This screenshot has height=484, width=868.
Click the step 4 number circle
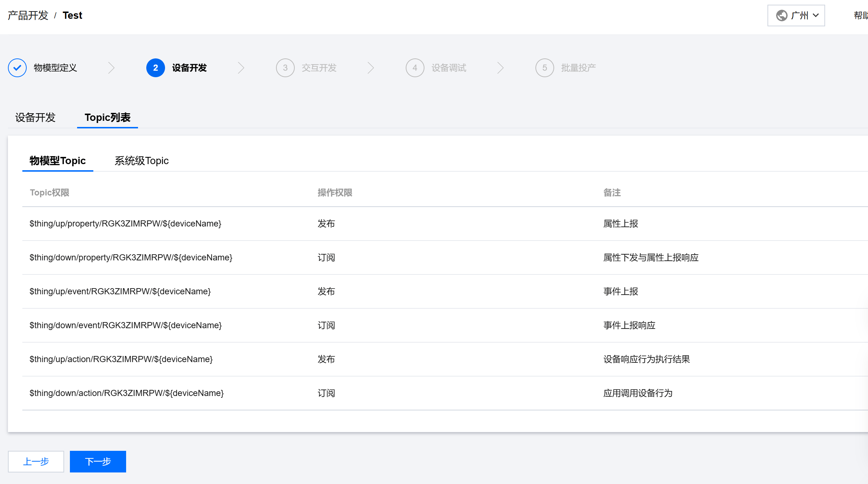pos(415,68)
